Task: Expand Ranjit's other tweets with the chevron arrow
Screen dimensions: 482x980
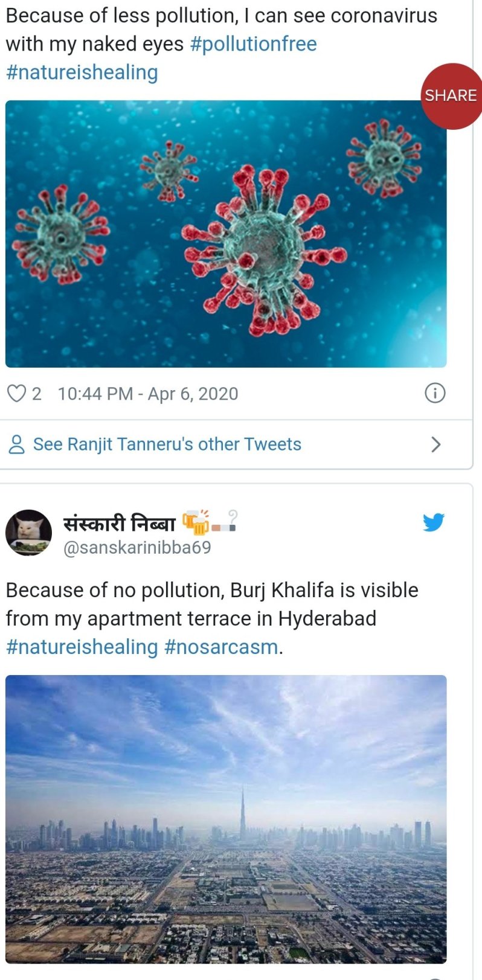Action: pos(436,444)
